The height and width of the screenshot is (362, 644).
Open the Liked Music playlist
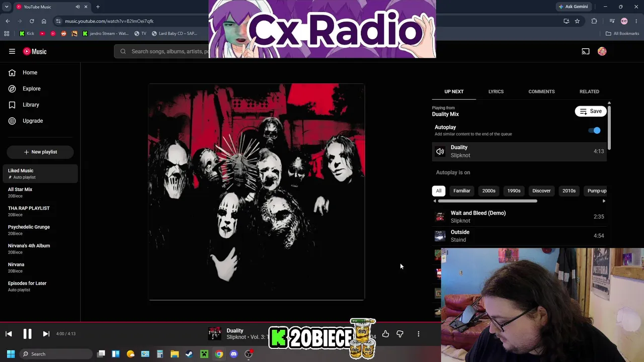[40, 173]
